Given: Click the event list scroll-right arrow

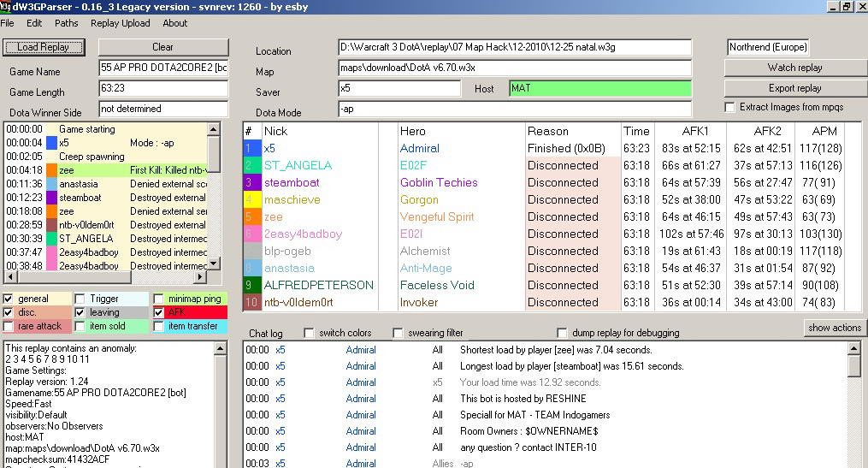Looking at the screenshot, I should click(201, 277).
